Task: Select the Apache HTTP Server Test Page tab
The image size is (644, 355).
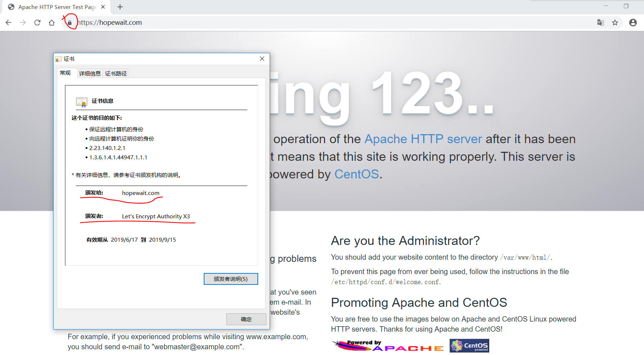Action: (56, 7)
